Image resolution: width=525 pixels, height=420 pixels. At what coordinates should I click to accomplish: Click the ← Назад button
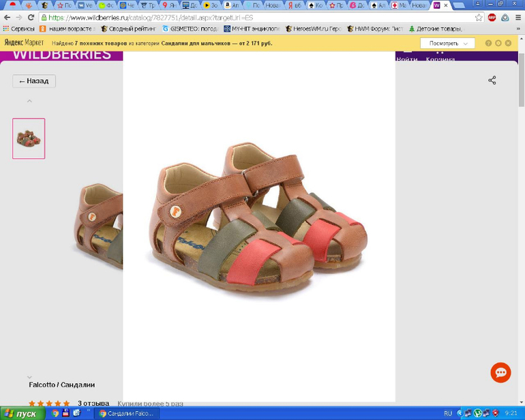tap(34, 81)
